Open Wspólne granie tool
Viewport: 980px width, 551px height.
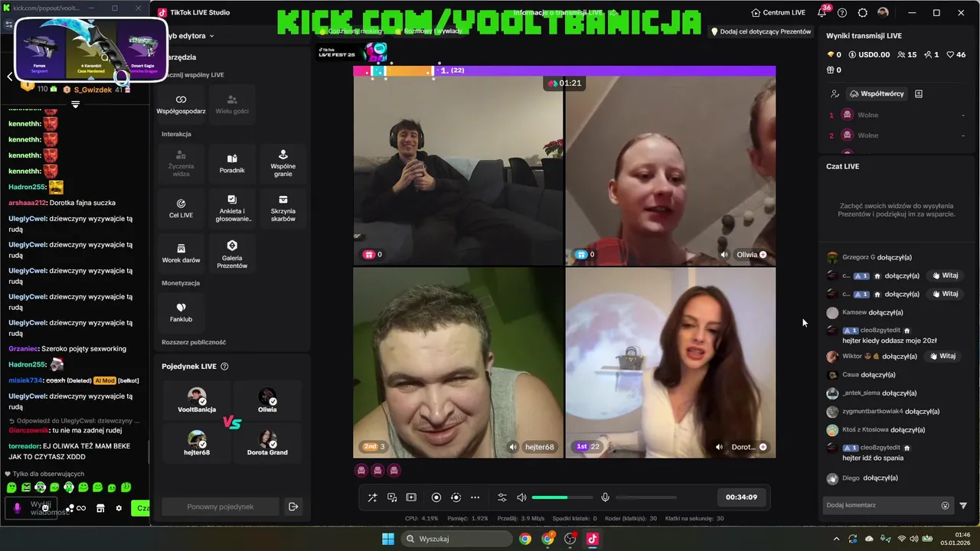(283, 162)
